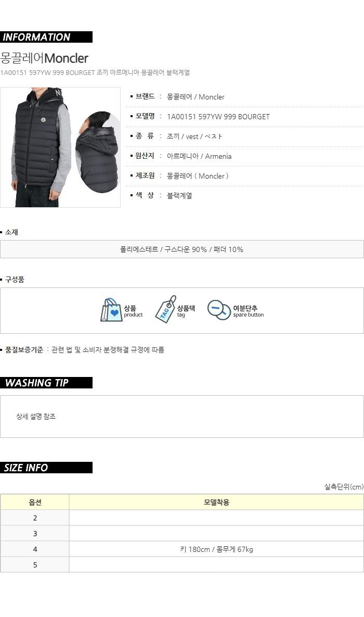Select the SIZE INFO section header

[46, 468]
